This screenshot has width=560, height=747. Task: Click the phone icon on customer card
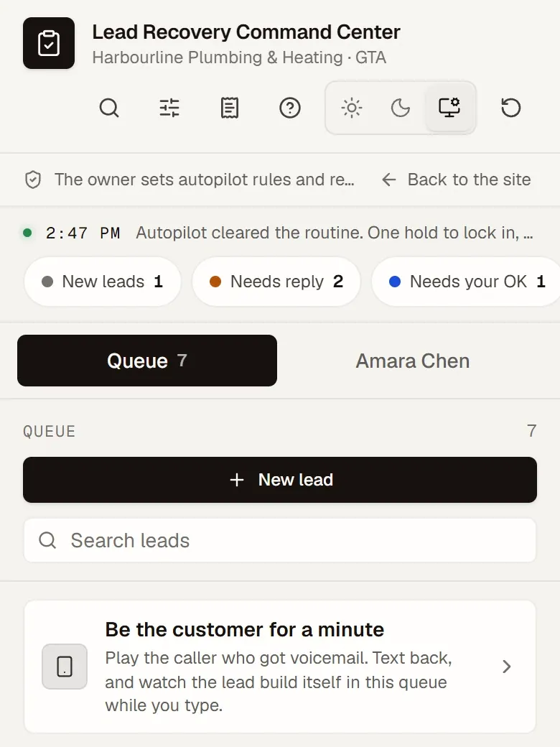pos(65,667)
